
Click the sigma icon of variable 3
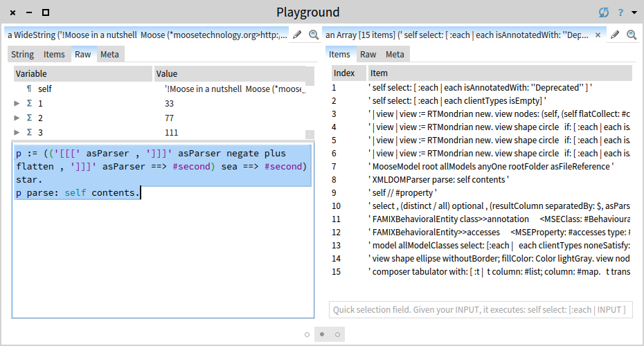coord(29,132)
